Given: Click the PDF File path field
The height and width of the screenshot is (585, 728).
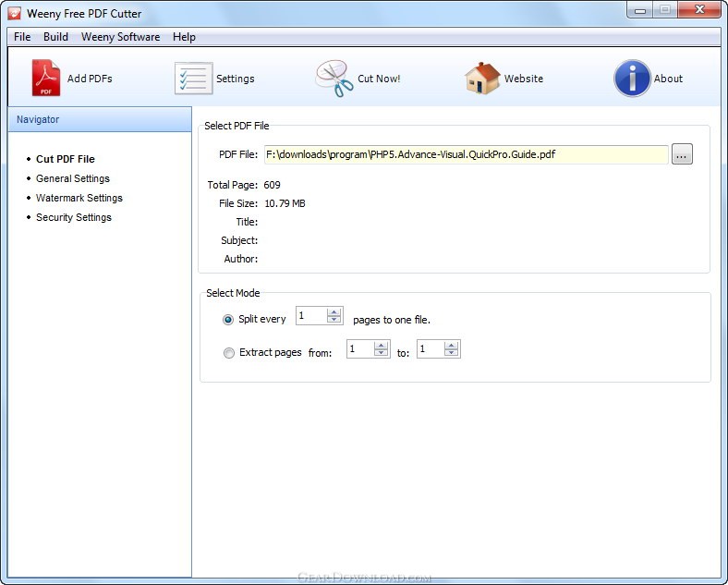Looking at the screenshot, I should click(x=467, y=154).
